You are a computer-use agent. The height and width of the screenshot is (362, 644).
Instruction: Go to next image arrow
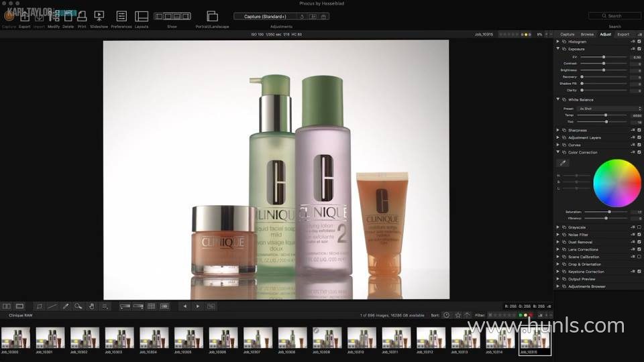click(x=198, y=306)
